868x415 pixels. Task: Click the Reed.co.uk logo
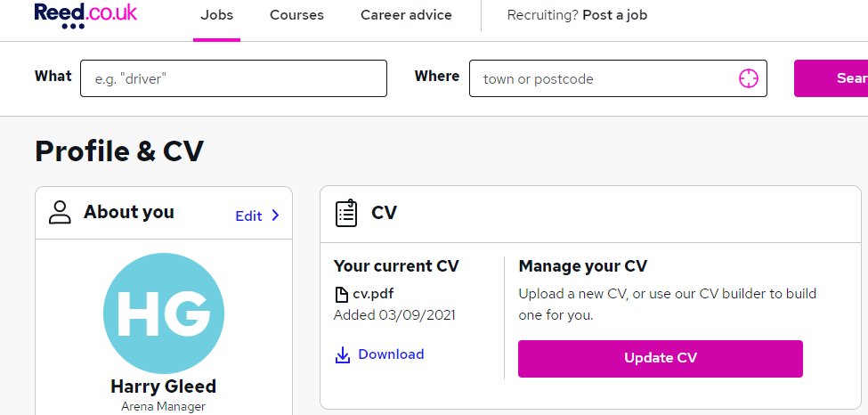85,15
